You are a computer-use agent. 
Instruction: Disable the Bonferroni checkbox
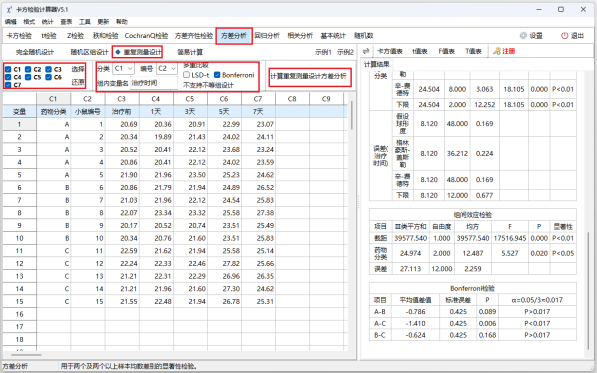point(217,75)
